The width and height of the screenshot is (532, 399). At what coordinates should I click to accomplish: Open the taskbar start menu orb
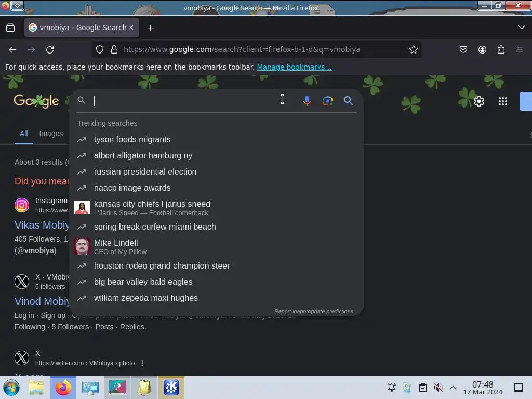point(11,388)
